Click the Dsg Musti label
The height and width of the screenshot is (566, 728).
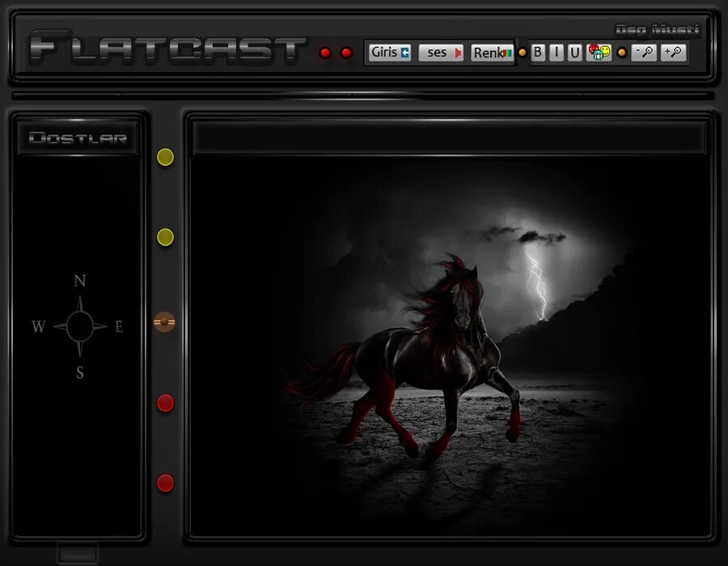(657, 27)
